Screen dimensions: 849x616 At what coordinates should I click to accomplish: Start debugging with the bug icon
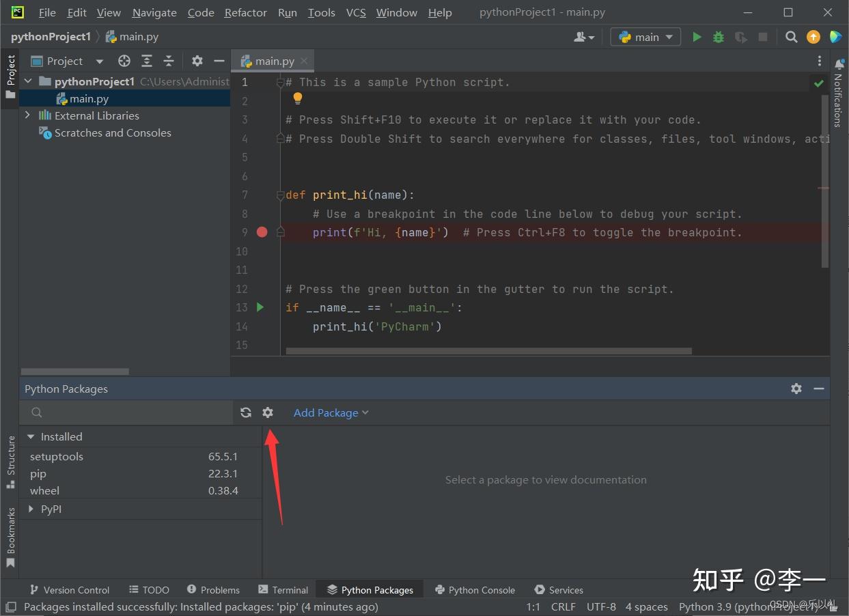point(719,37)
